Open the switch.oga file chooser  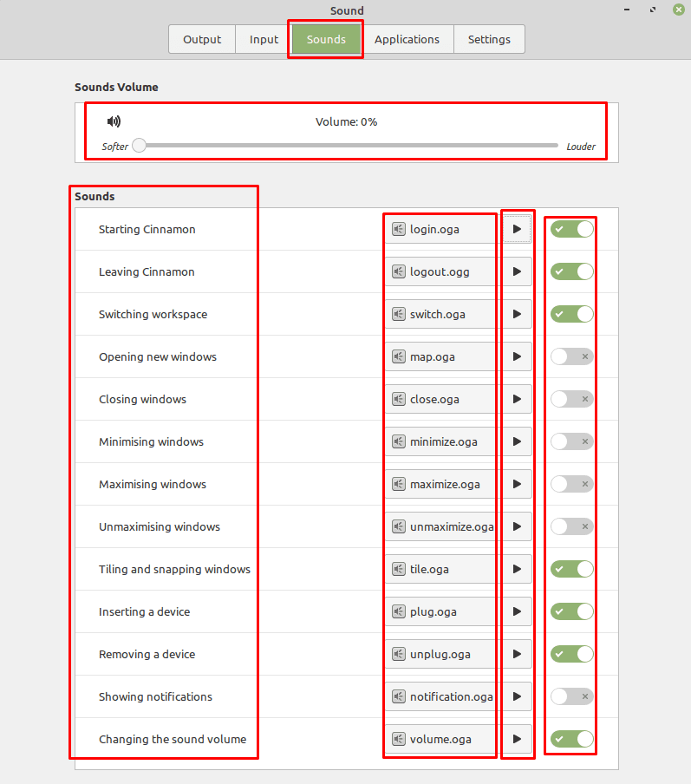point(444,314)
